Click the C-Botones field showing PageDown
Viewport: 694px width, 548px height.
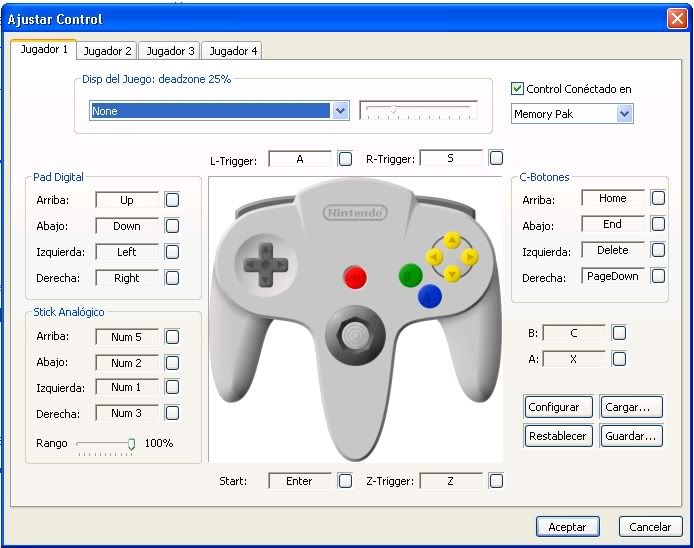point(613,276)
